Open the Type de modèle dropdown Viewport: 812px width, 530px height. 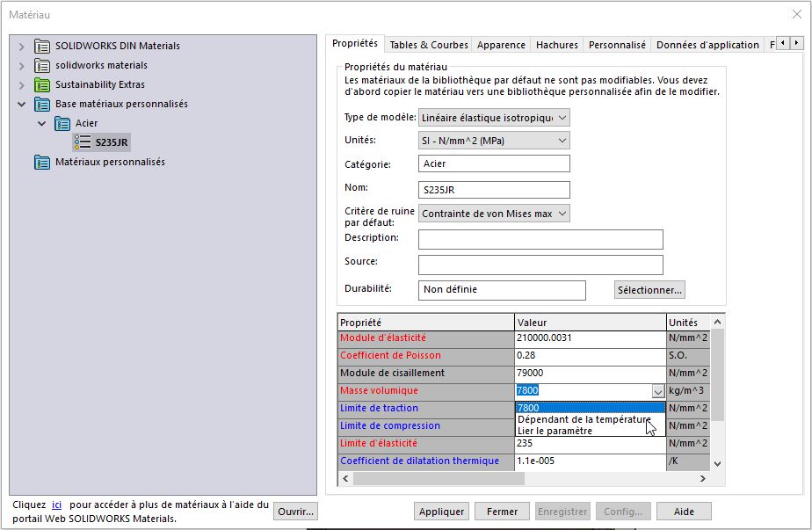(494, 118)
